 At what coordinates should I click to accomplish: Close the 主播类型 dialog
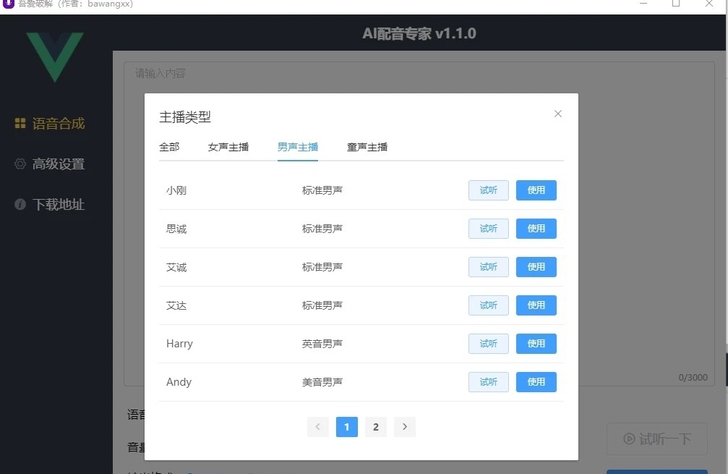coord(558,114)
